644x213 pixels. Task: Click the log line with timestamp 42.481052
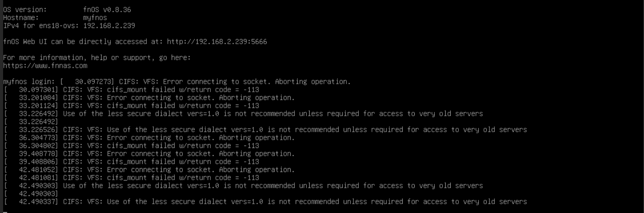tap(149, 170)
